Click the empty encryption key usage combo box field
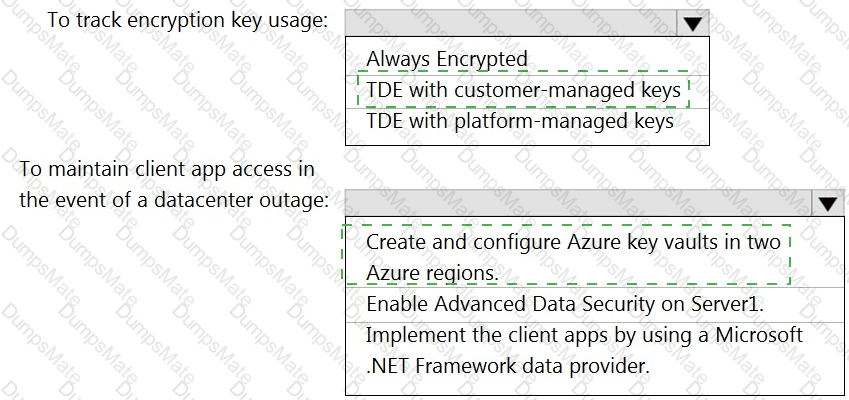 [x=510, y=24]
